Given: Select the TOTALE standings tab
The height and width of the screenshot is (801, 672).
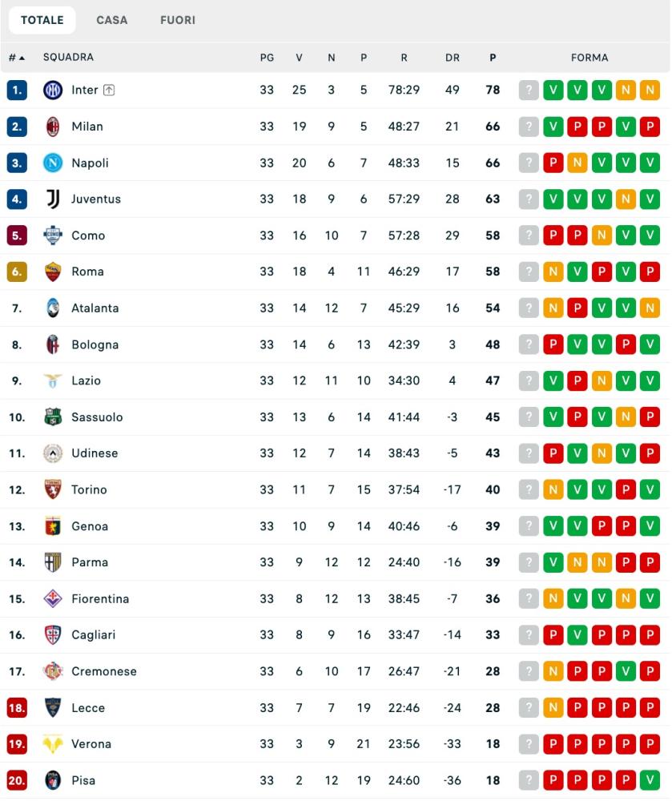Looking at the screenshot, I should click(x=42, y=20).
